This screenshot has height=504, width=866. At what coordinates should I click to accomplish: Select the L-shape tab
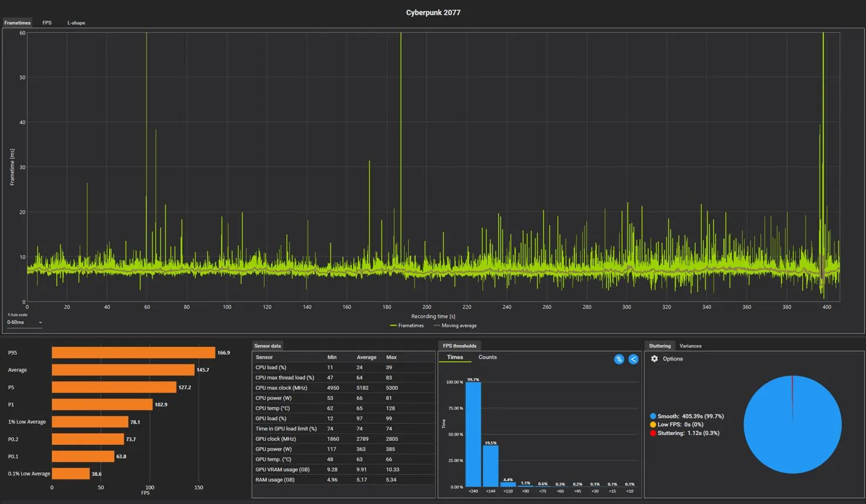point(76,23)
